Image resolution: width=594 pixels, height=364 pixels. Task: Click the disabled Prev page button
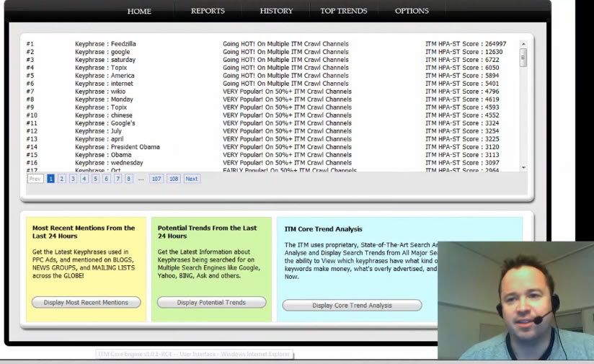[35, 179]
